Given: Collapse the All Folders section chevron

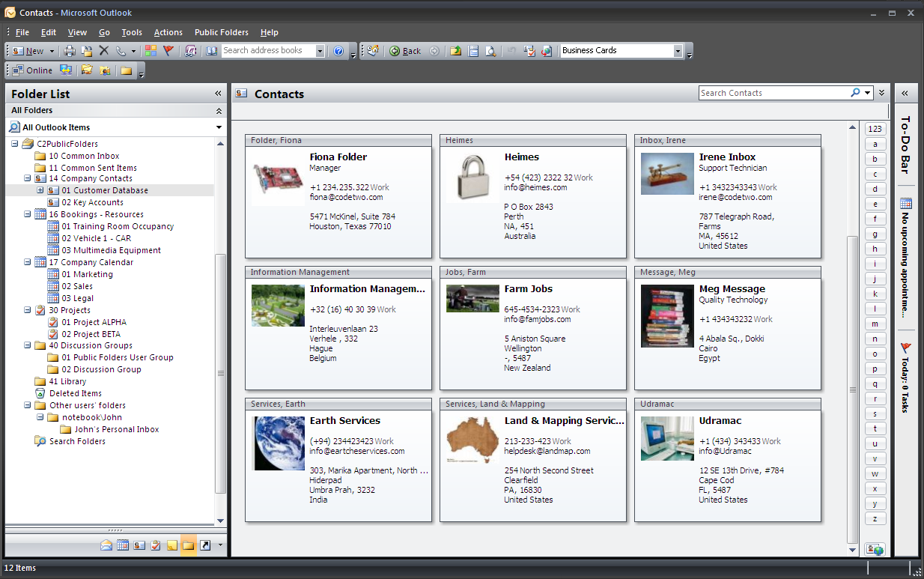Looking at the screenshot, I should 219,111.
